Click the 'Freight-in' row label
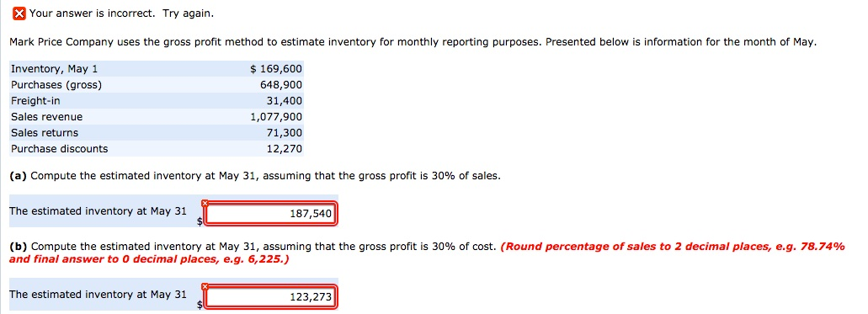Image resolution: width=868 pixels, height=314 pixels. click(x=35, y=101)
